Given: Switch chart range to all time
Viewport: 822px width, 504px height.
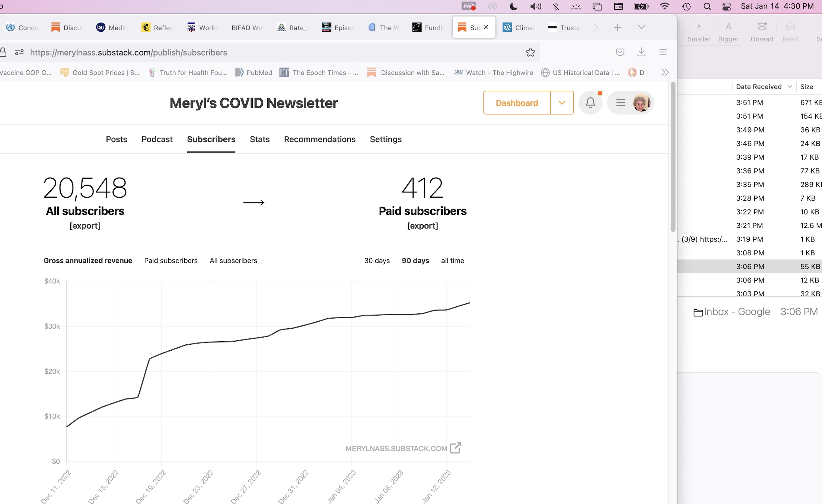Looking at the screenshot, I should pos(452,261).
